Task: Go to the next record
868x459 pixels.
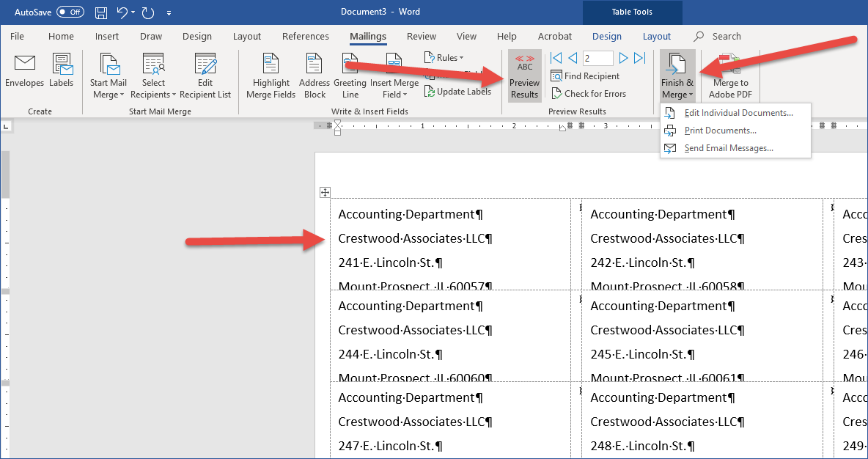Action: pyautogui.click(x=623, y=58)
